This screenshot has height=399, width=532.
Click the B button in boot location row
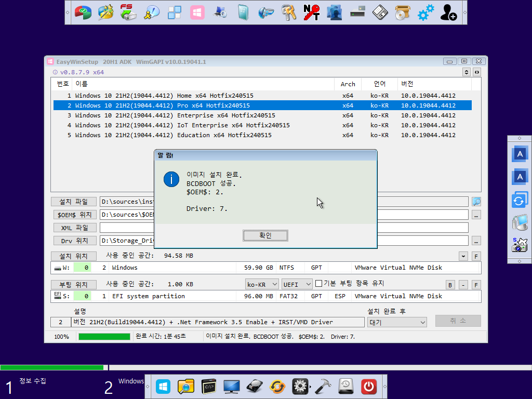[450, 285]
